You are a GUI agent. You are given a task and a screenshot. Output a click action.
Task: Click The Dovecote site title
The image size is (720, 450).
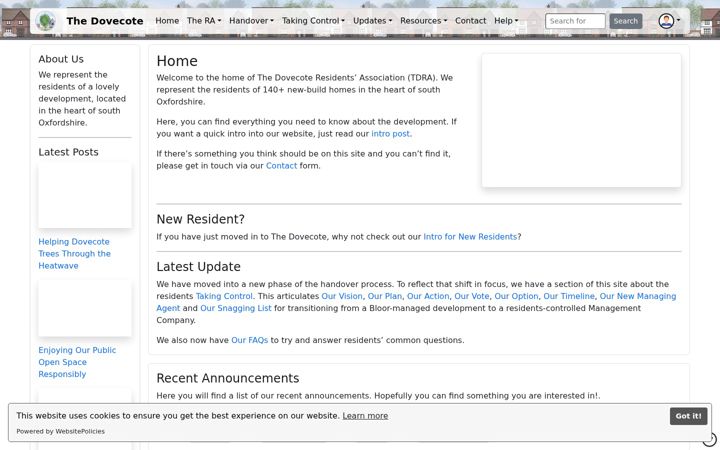click(105, 21)
